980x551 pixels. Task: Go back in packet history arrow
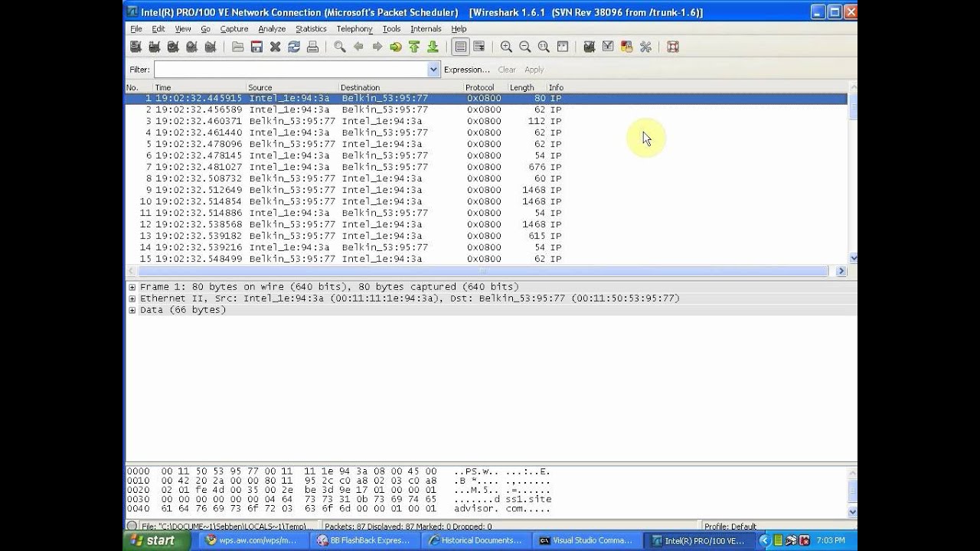(358, 47)
